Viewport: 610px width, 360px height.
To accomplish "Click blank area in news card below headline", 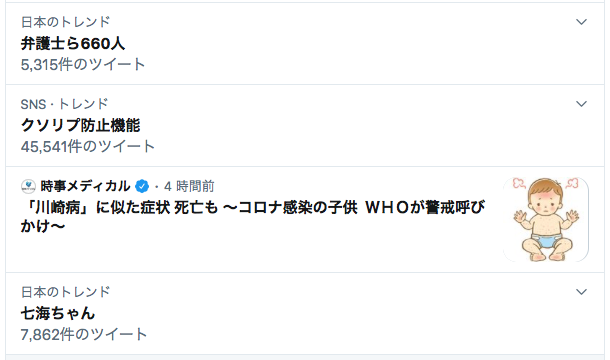I will (253, 252).
